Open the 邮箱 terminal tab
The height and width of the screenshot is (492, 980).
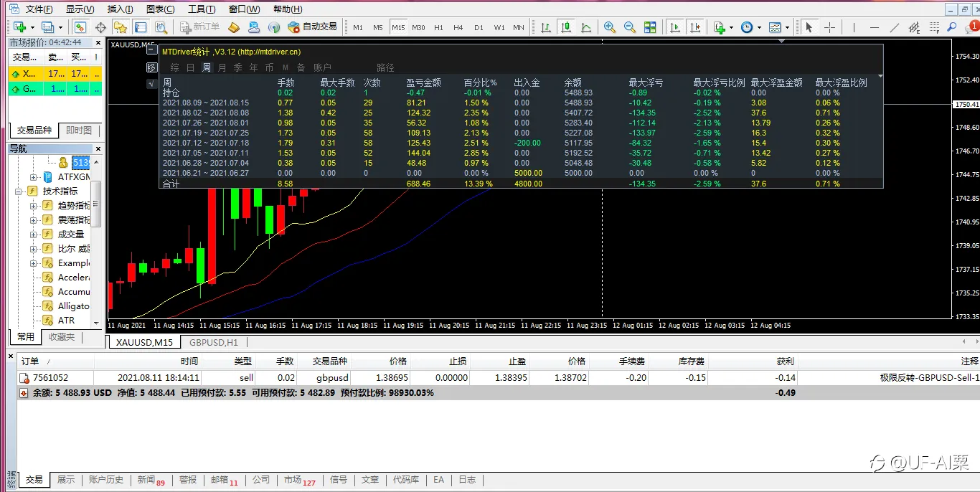pos(224,480)
